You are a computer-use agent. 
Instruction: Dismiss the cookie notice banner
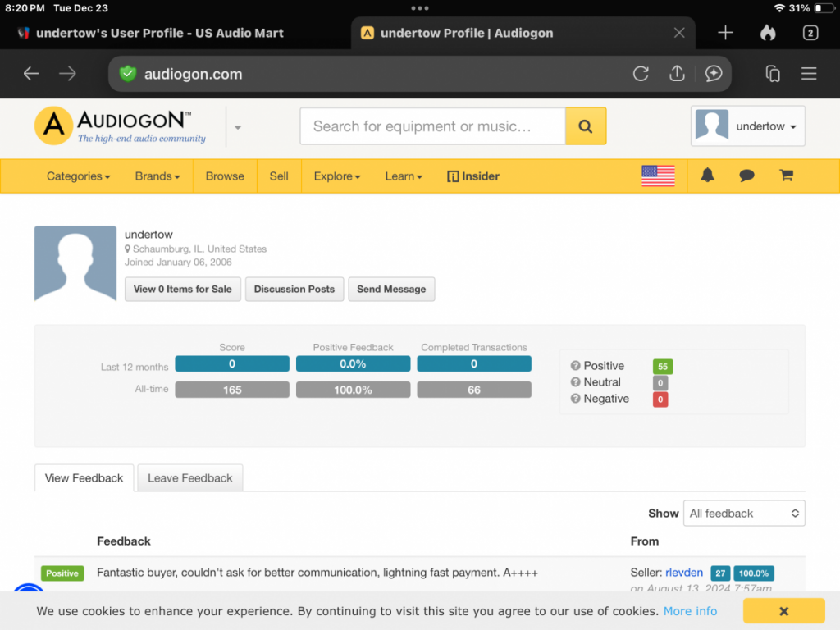[x=783, y=611]
